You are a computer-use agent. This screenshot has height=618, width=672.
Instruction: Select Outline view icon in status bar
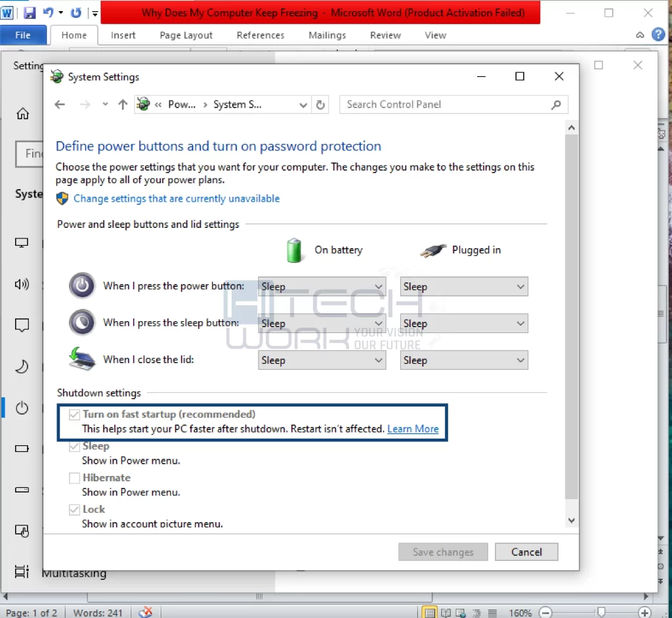(476, 613)
